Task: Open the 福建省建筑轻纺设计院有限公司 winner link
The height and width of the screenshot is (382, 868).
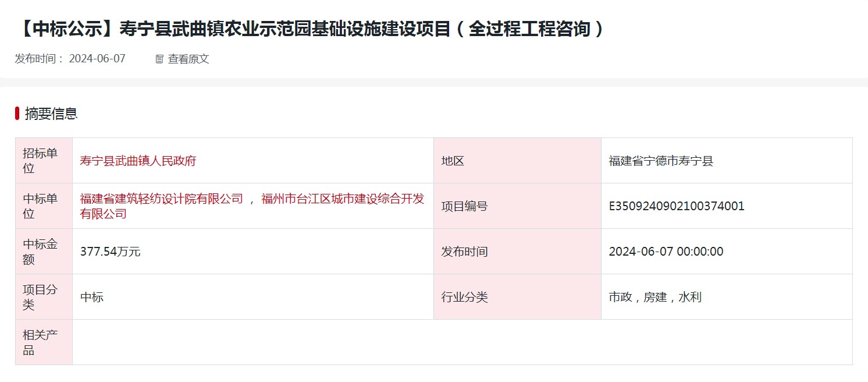Action: click(161, 199)
